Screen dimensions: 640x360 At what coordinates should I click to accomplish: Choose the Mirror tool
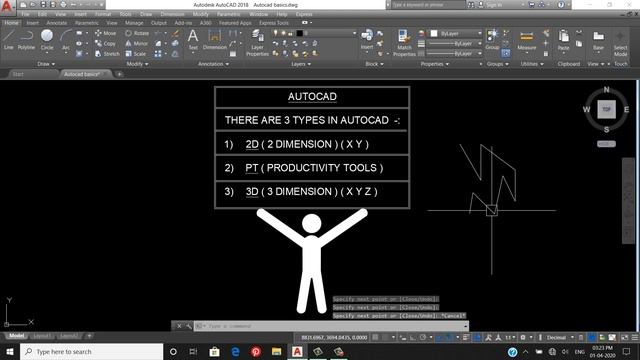point(136,43)
